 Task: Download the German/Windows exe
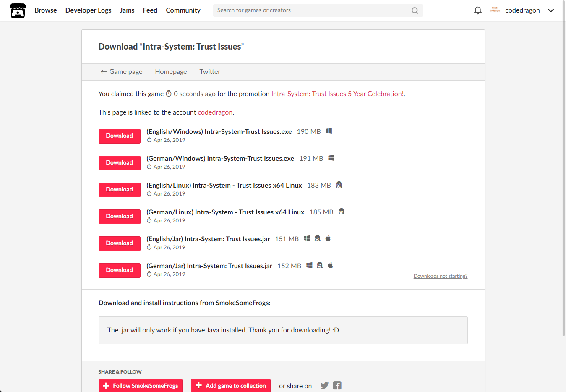point(120,163)
